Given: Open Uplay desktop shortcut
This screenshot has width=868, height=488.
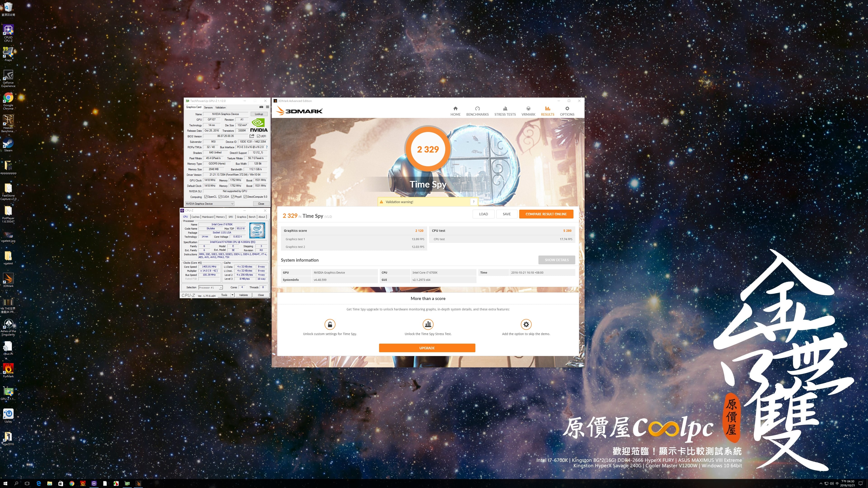Looking at the screenshot, I should tap(8, 416).
